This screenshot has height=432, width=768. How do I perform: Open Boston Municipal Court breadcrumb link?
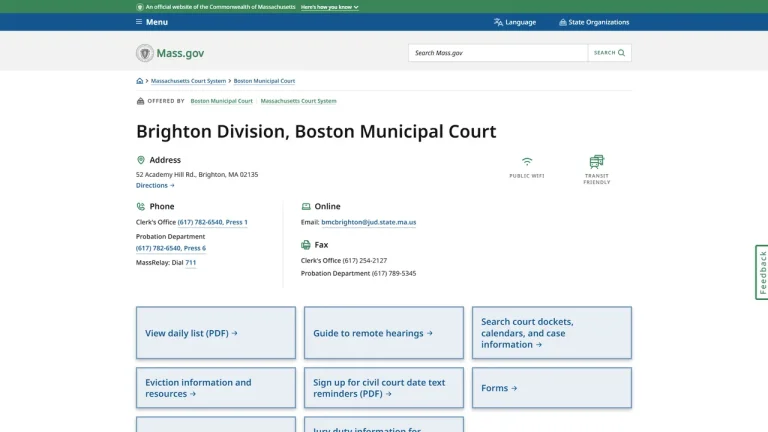click(x=264, y=81)
